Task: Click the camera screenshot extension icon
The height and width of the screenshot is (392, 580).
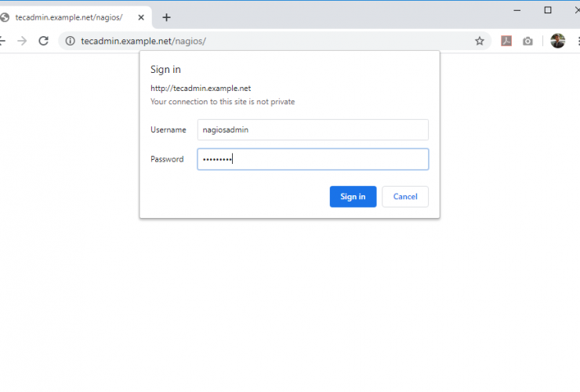Action: pyautogui.click(x=527, y=41)
